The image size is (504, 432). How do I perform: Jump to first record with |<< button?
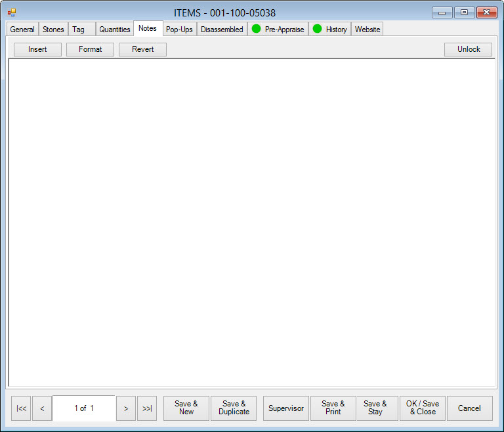click(x=21, y=408)
